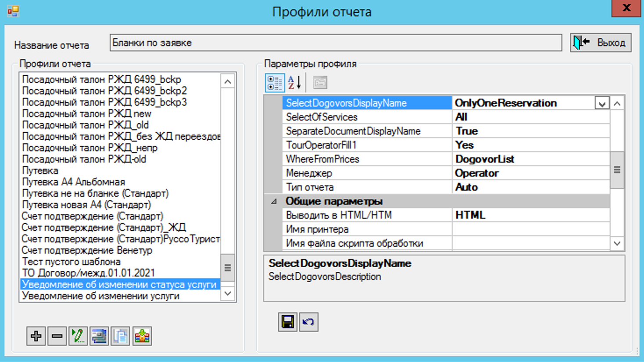644x362 pixels.
Task: Select the Путевка А4 Альбомная profile
Action: 74,182
